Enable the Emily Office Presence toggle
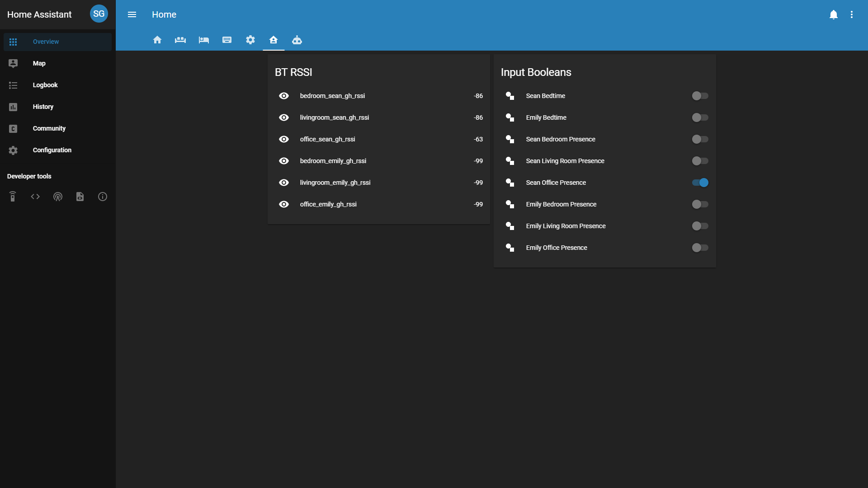 point(700,248)
